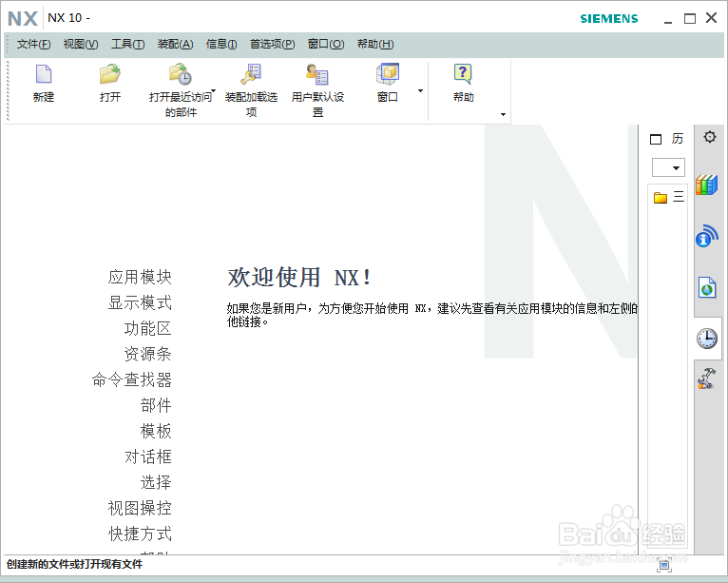Expand the recent parts dropdown arrow
The image size is (728, 583).
(213, 90)
